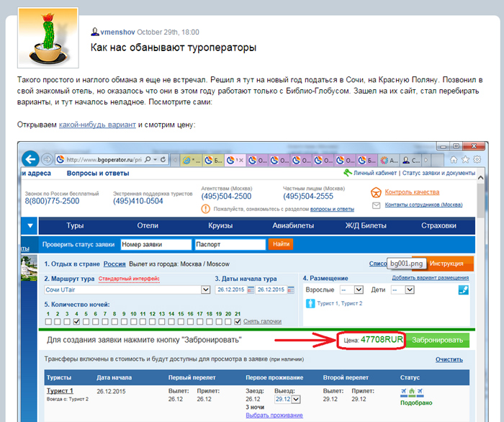
Task: Close the active browser tab with X
Action: click(241, 160)
